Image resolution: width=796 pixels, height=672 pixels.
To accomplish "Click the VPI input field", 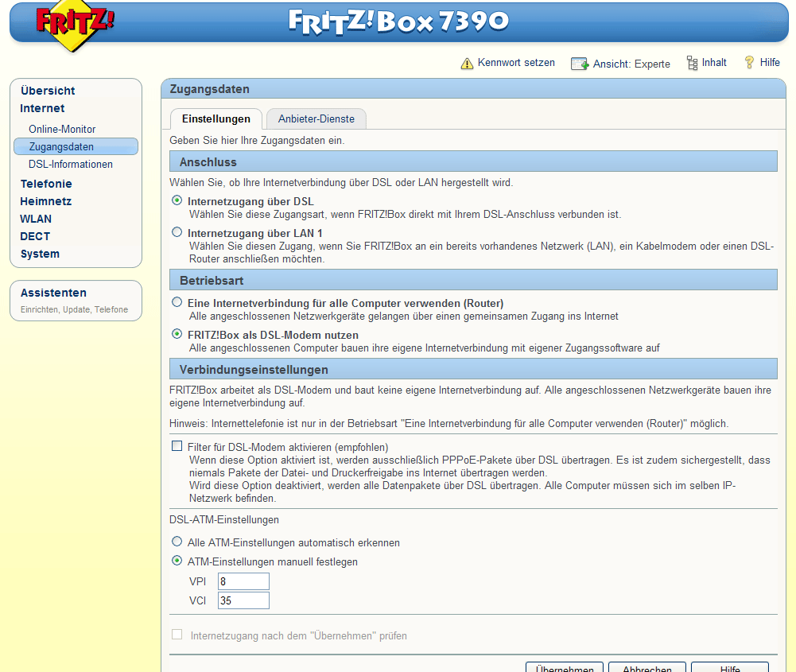I will pyautogui.click(x=243, y=581).
